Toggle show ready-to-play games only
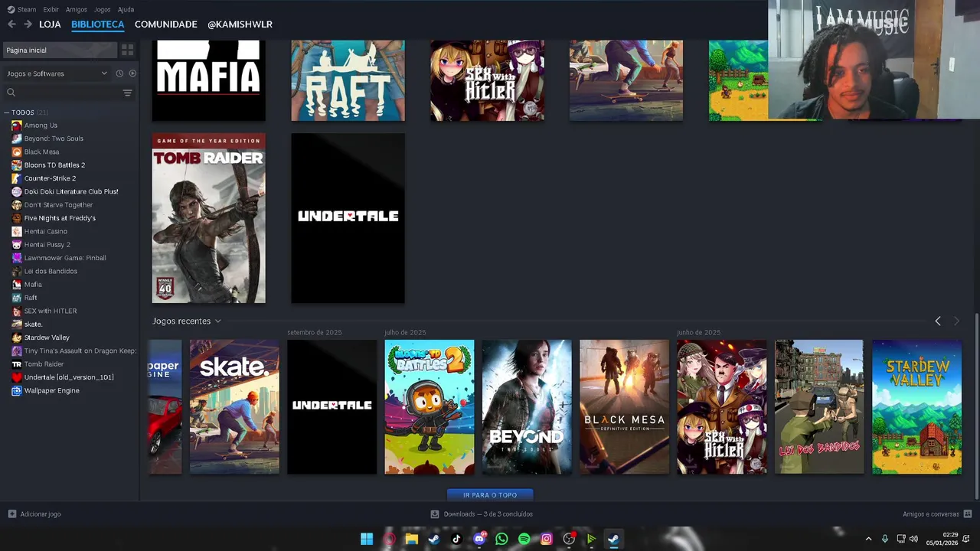Viewport: 980px width, 551px height. click(x=132, y=73)
